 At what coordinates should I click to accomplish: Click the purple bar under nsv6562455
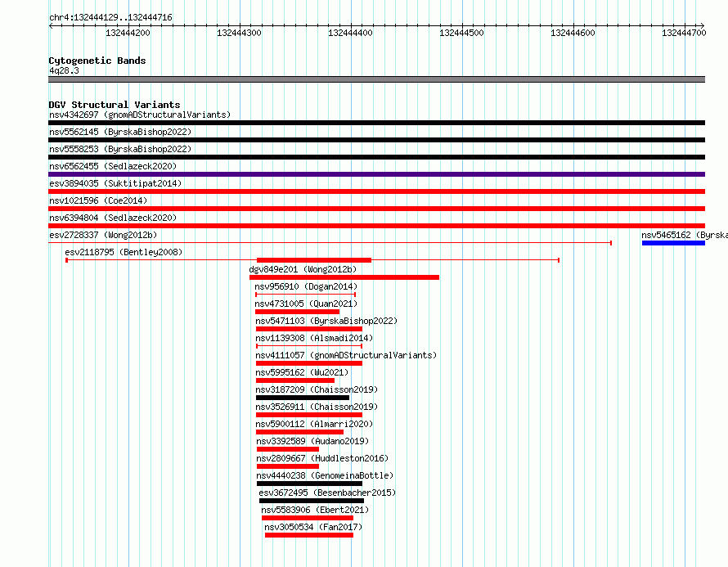tap(376, 174)
